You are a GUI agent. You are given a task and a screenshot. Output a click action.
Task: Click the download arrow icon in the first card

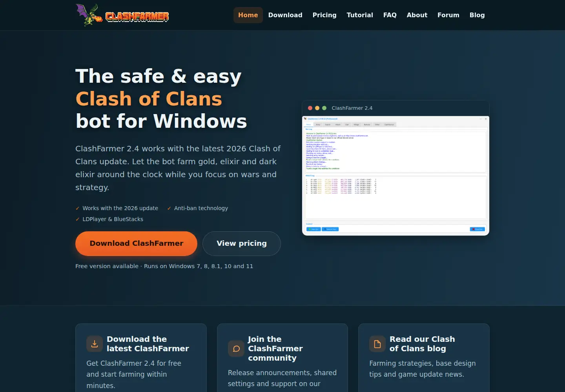pyautogui.click(x=95, y=344)
